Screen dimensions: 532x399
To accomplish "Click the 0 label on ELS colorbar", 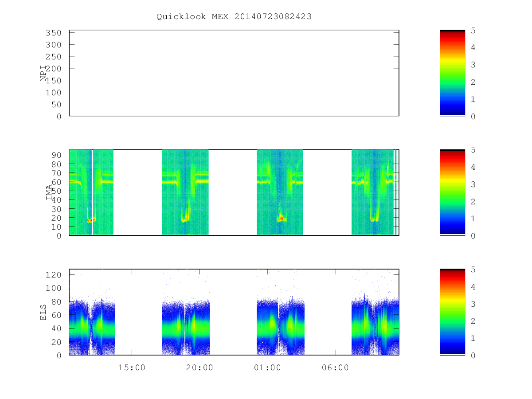I will tap(473, 356).
